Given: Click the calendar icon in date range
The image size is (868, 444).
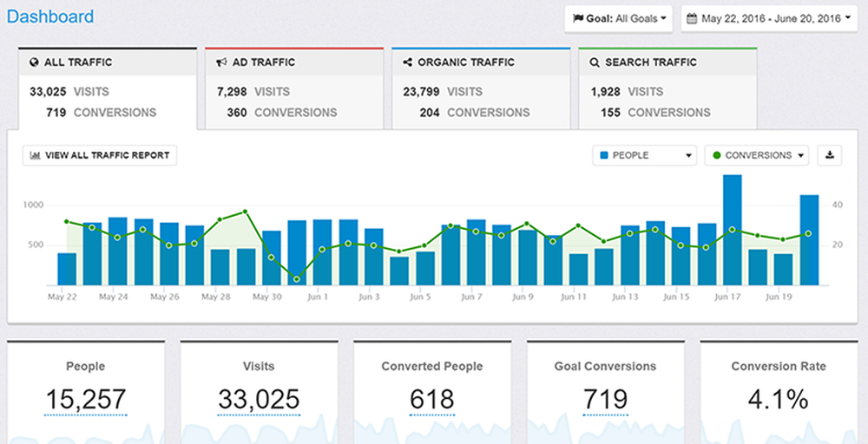Looking at the screenshot, I should pyautogui.click(x=692, y=18).
